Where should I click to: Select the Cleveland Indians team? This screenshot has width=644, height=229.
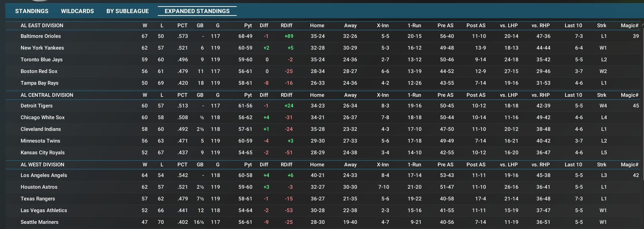pos(41,129)
